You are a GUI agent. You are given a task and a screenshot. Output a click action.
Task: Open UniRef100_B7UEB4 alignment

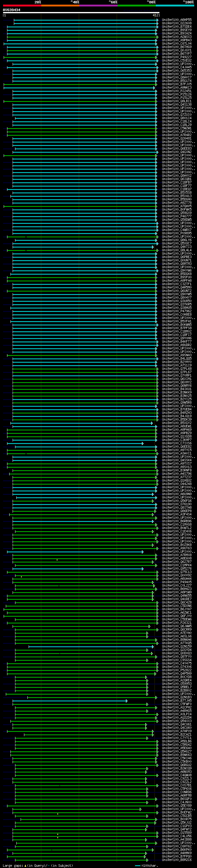coord(177,409)
